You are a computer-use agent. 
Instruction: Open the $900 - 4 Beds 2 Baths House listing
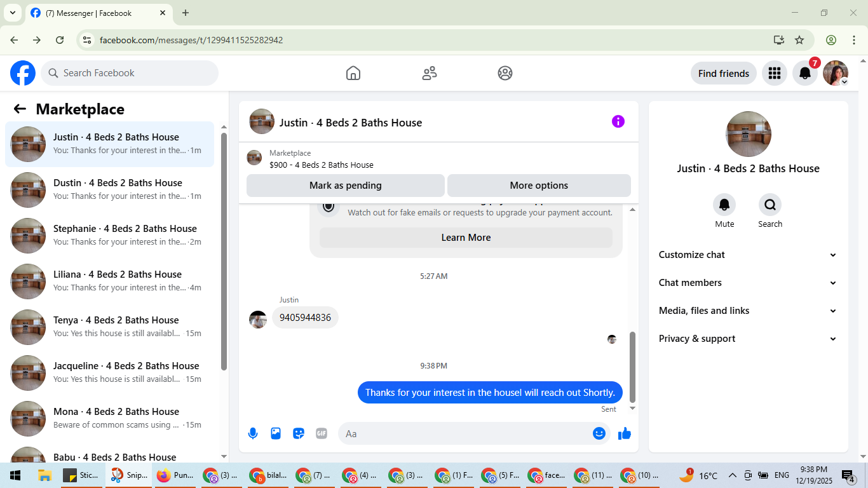pos(322,165)
